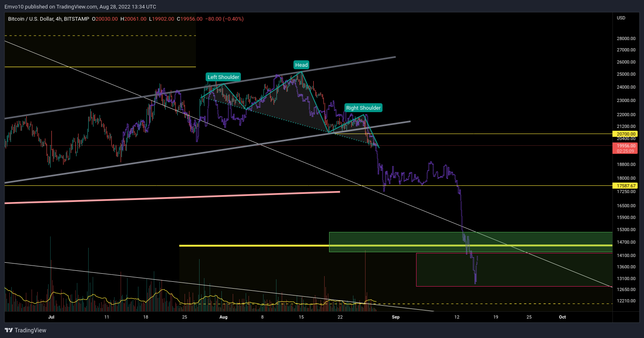Click the upper gray channel line
The image size is (644, 338).
(200, 88)
